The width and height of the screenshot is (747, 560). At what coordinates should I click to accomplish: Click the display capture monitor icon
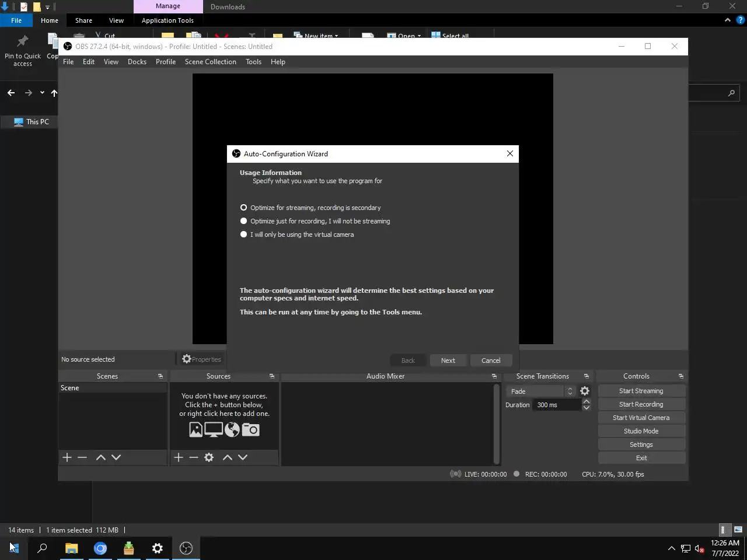[x=213, y=430]
